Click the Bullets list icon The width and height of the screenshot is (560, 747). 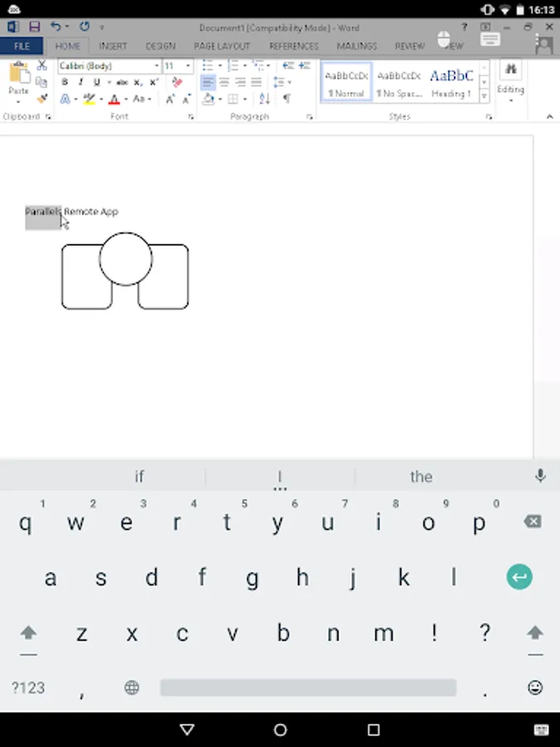[207, 66]
